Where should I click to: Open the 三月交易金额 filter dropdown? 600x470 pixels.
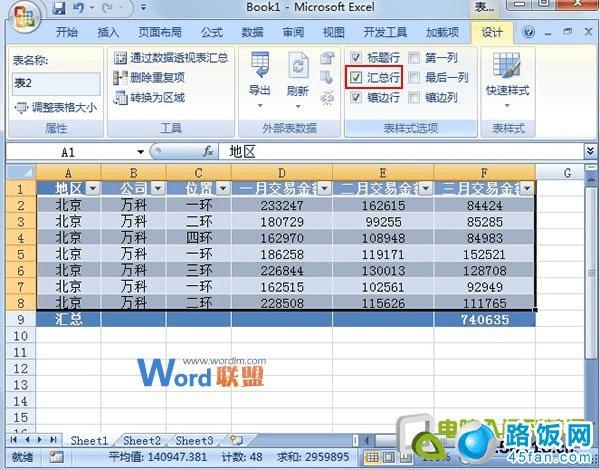pos(527,188)
